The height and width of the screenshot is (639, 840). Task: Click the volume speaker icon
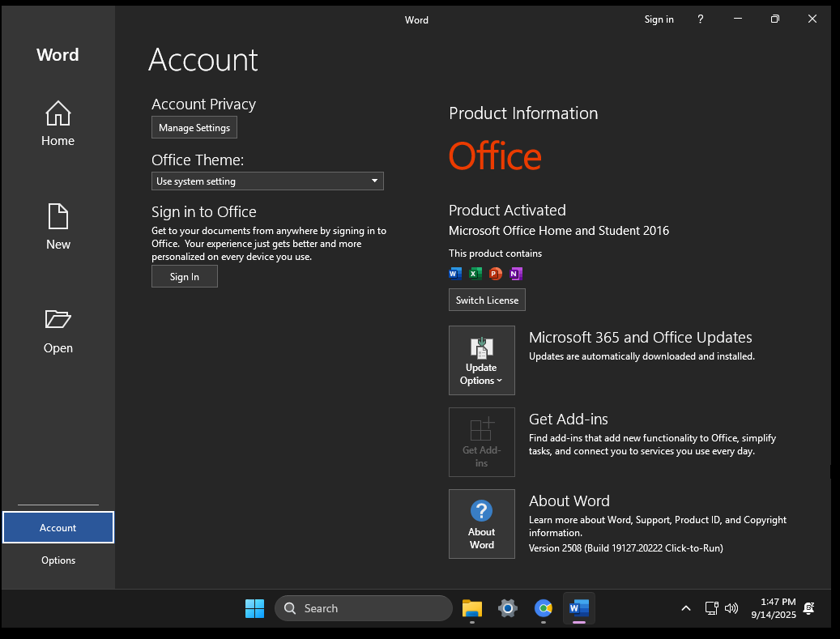731,608
